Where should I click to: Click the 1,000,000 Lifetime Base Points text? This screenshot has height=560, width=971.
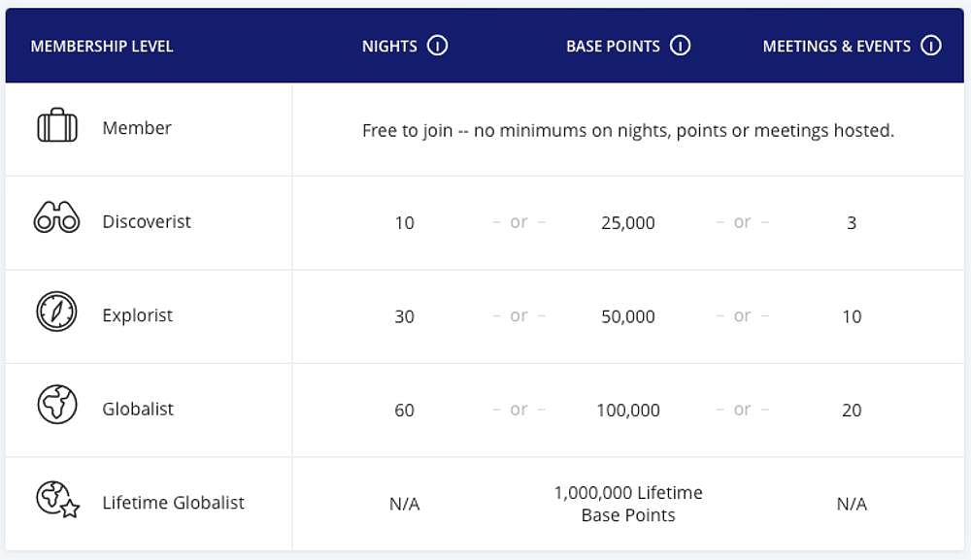[x=628, y=504]
